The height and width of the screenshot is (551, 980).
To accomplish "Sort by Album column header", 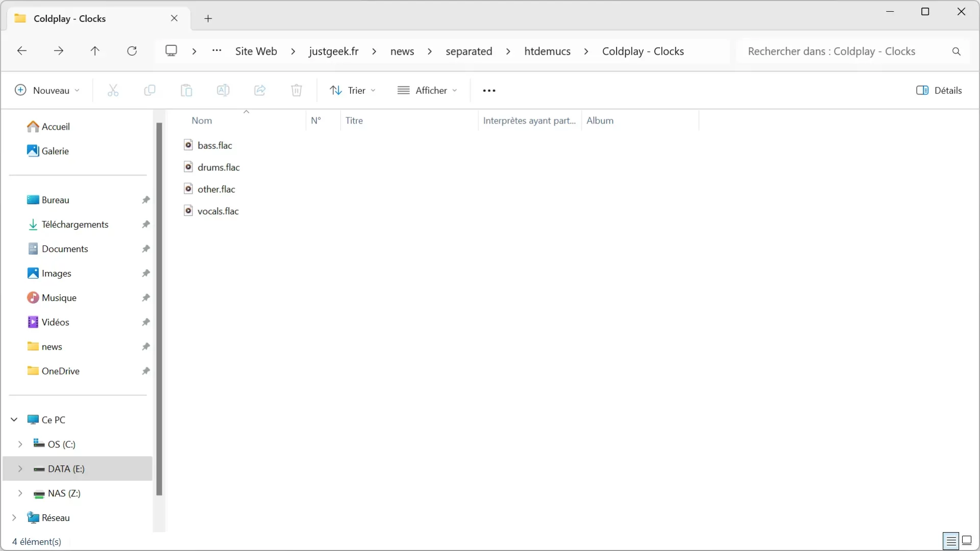I will 600,121.
